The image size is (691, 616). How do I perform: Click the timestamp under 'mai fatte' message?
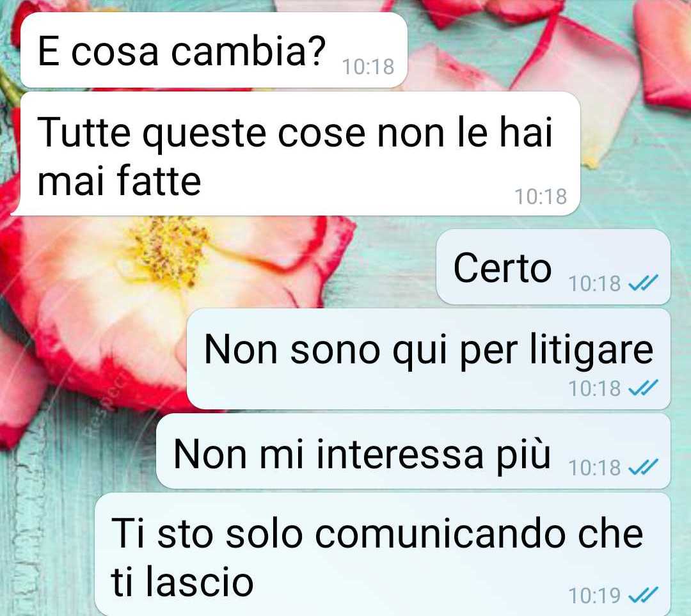tap(541, 196)
